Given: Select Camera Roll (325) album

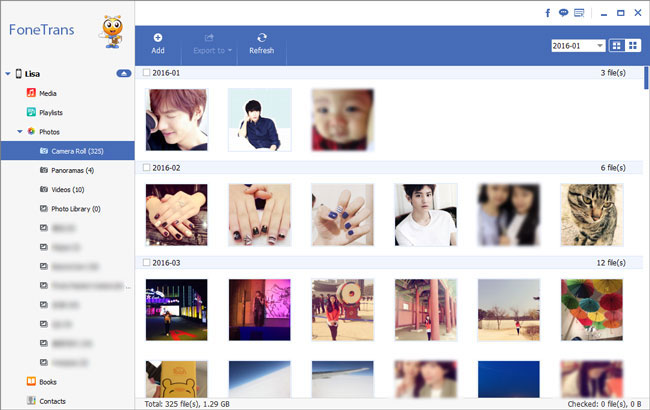Looking at the screenshot, I should [x=68, y=150].
